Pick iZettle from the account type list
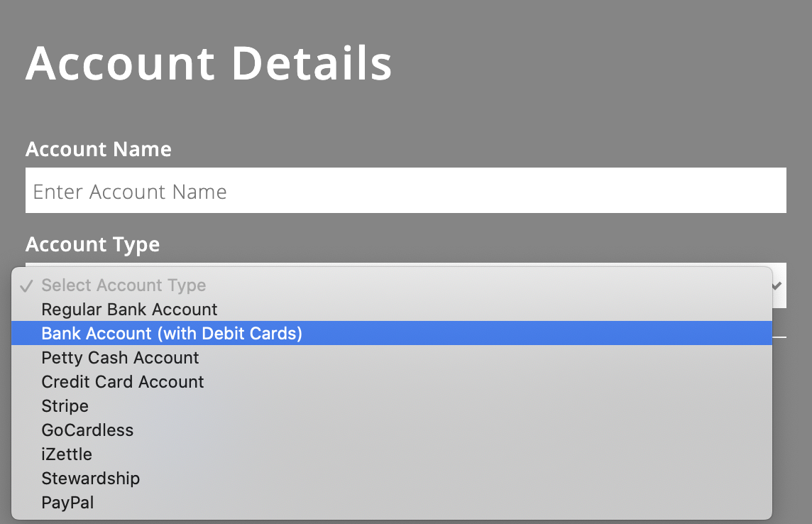Viewport: 812px width, 524px height. [67, 454]
